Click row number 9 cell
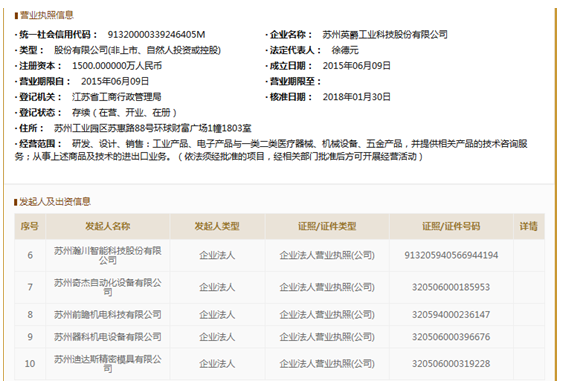 click(x=30, y=337)
